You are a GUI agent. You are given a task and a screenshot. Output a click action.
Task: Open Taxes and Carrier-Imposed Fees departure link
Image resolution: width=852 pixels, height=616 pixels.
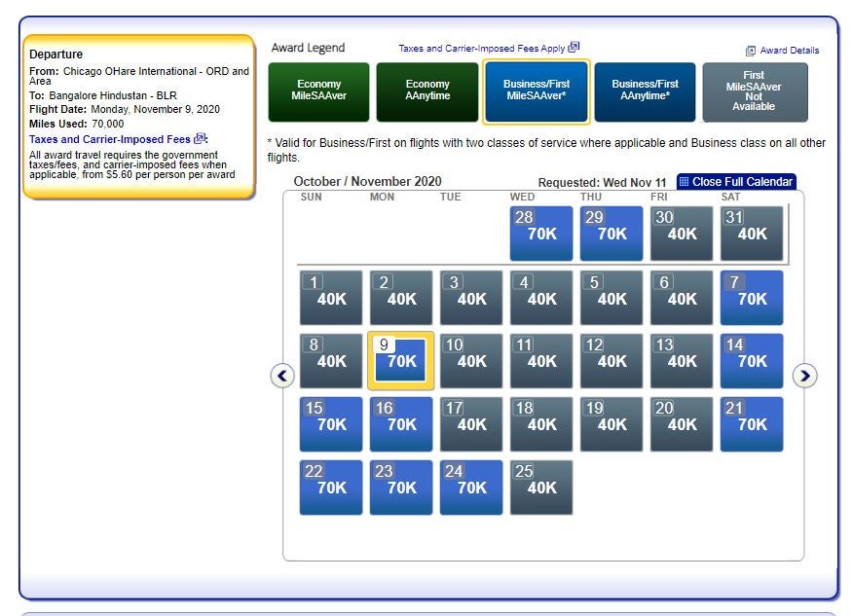[x=110, y=139]
